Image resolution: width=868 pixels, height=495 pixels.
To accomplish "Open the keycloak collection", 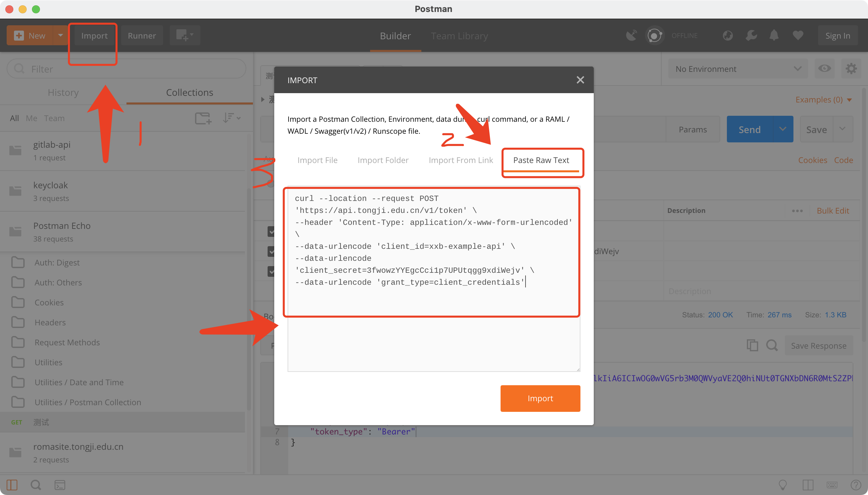I will click(122, 191).
